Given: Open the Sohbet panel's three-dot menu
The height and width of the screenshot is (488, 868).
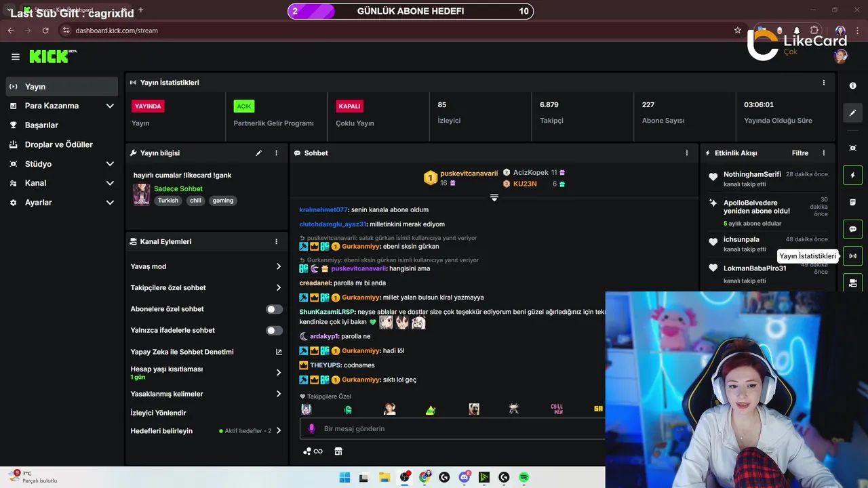Looking at the screenshot, I should click(x=687, y=153).
